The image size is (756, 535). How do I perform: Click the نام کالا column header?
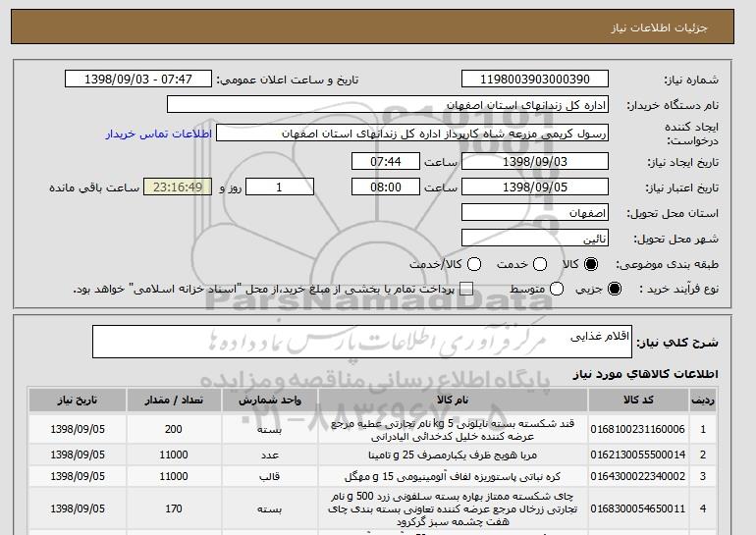[x=453, y=401]
